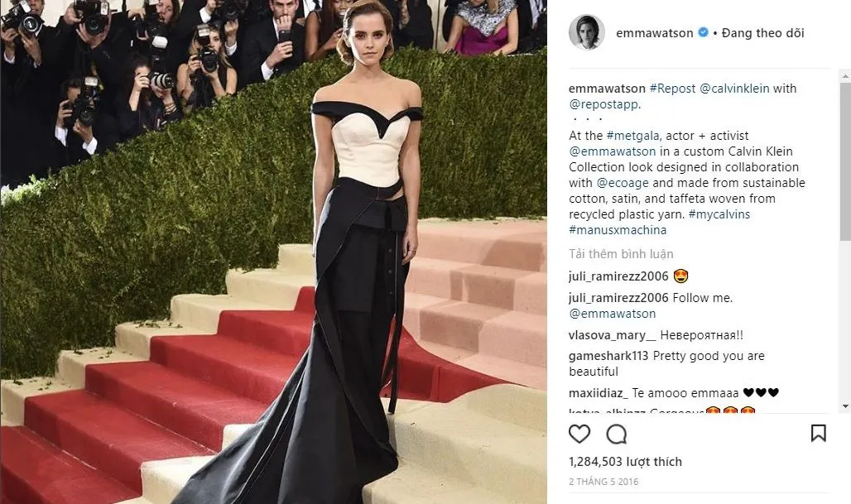Open the #manusxmachina hashtag
This screenshot has width=851, height=504.
(x=618, y=230)
